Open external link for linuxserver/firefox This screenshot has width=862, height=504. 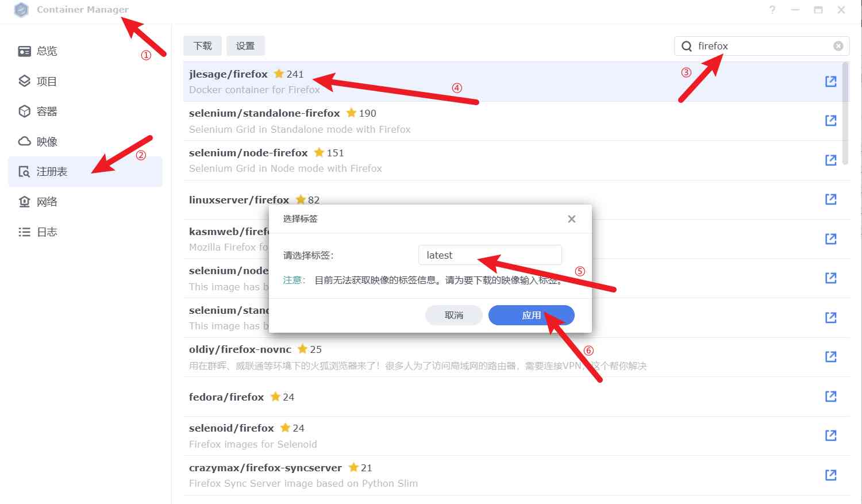click(831, 199)
